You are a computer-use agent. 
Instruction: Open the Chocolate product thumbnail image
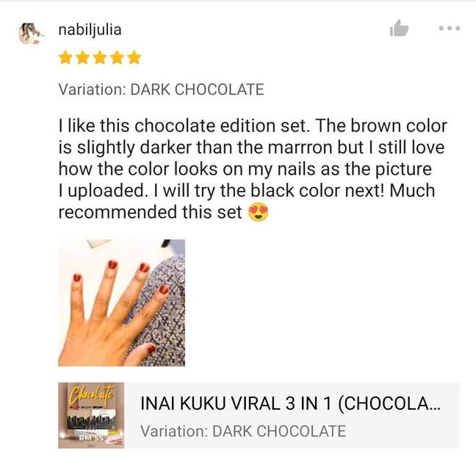pyautogui.click(x=91, y=416)
